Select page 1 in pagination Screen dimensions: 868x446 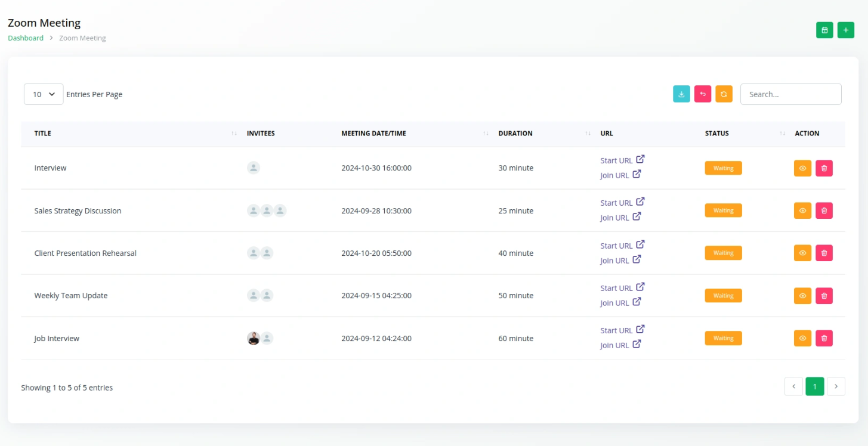point(815,386)
